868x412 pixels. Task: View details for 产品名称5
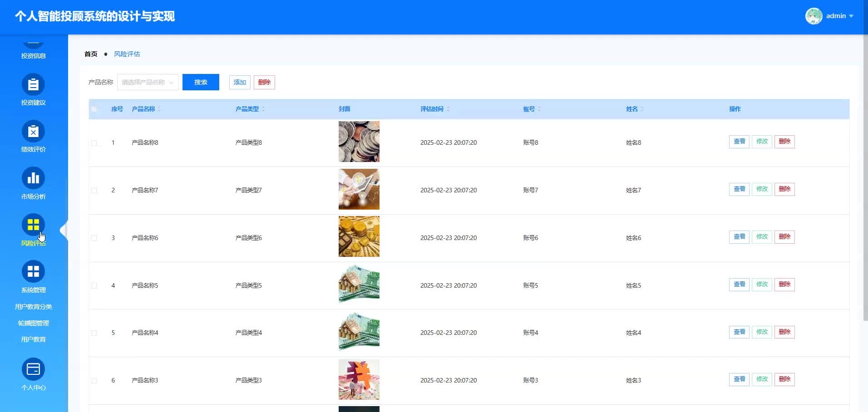click(739, 284)
